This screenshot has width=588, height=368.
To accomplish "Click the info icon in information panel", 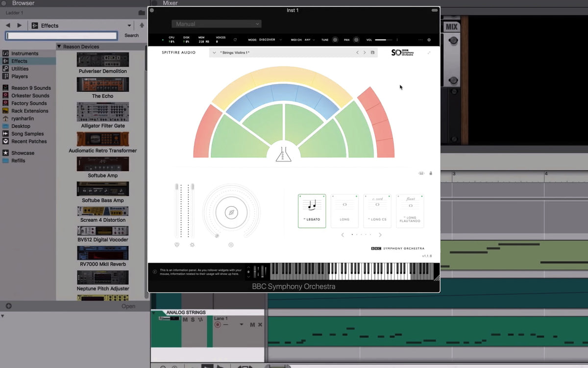I will (x=155, y=271).
